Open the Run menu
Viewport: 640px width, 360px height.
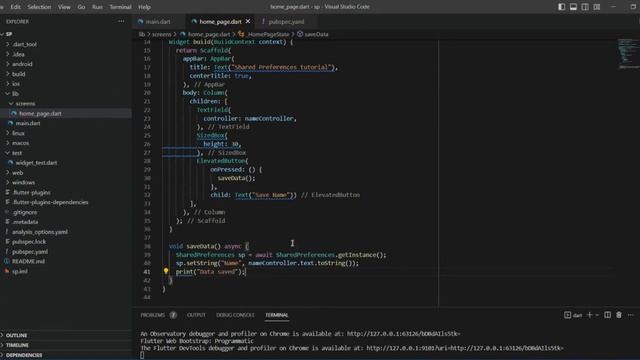pyautogui.click(x=97, y=7)
